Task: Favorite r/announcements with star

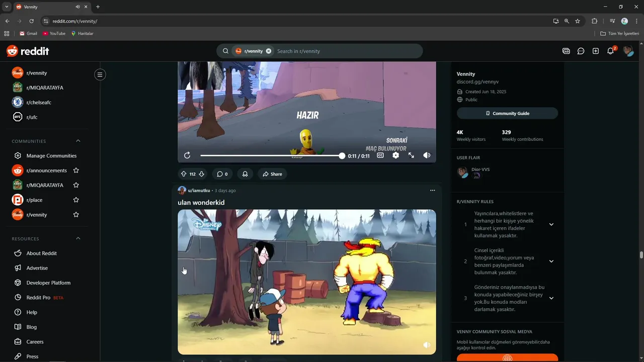Action: [x=76, y=170]
